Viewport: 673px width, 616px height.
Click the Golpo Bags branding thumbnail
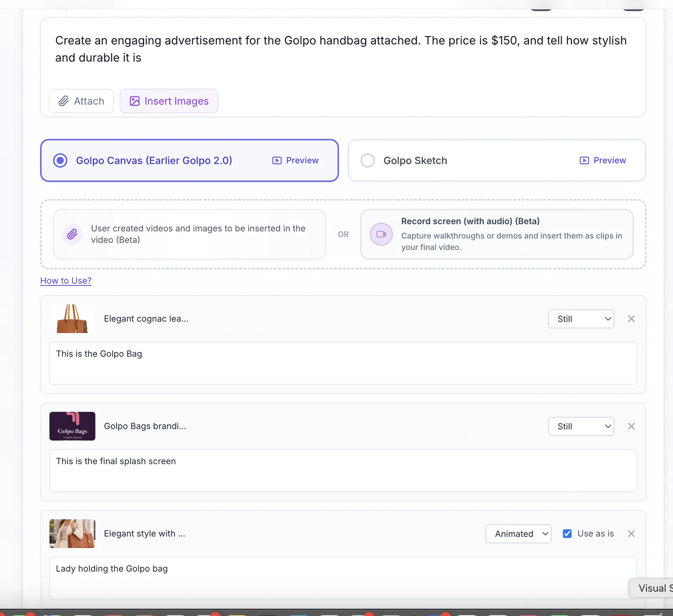[72, 426]
